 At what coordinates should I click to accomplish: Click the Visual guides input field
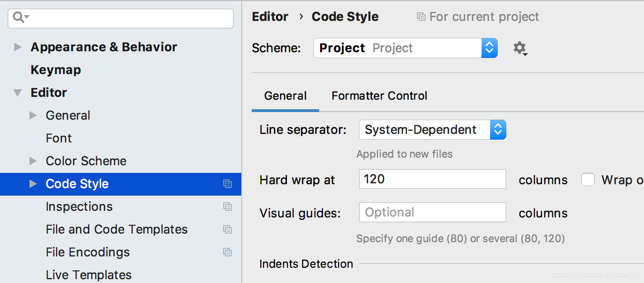[x=432, y=212]
